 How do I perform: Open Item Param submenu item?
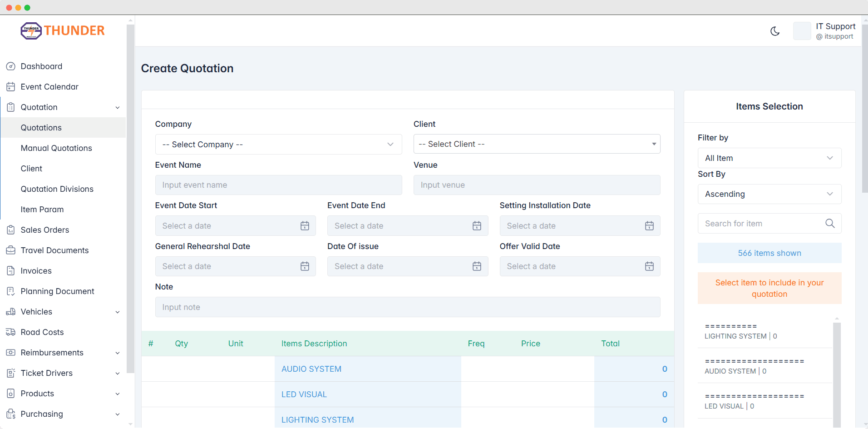click(63, 210)
